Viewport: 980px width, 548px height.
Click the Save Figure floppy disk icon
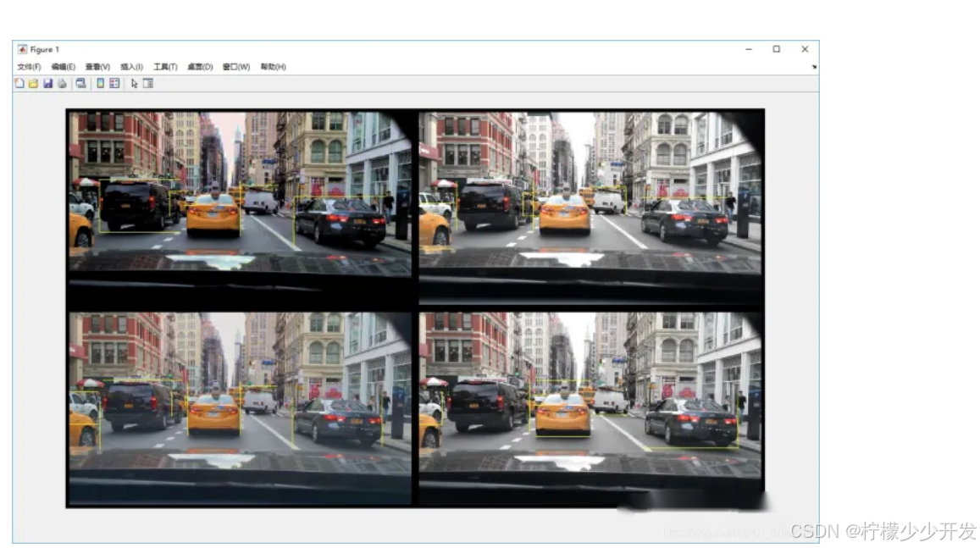pos(47,83)
